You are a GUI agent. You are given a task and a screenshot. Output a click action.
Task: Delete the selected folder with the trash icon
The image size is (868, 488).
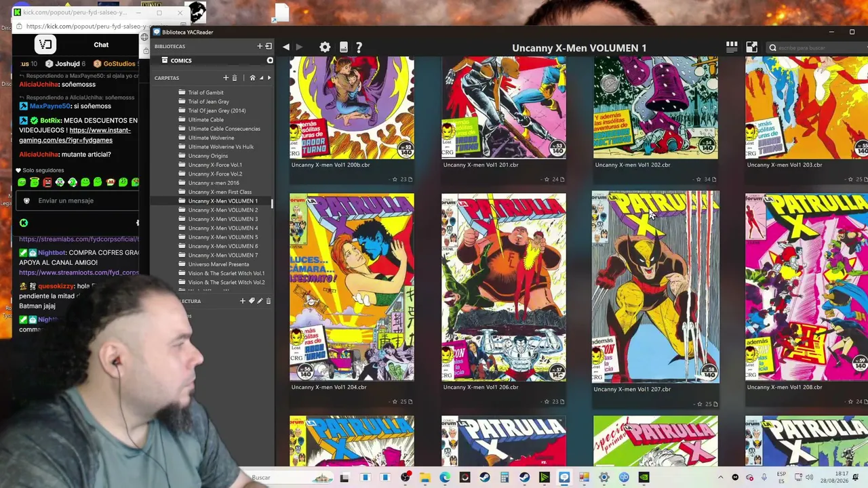235,78
